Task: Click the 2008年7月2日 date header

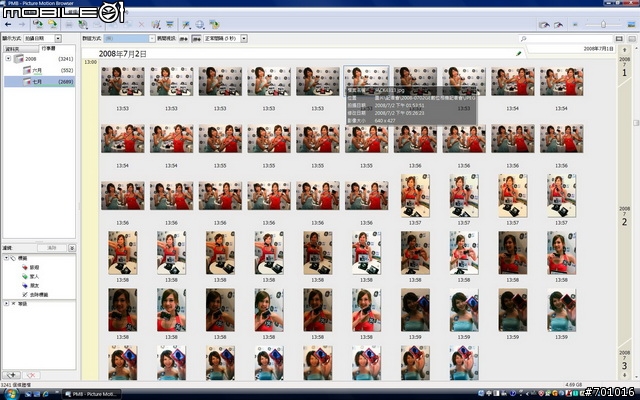Action: point(122,53)
